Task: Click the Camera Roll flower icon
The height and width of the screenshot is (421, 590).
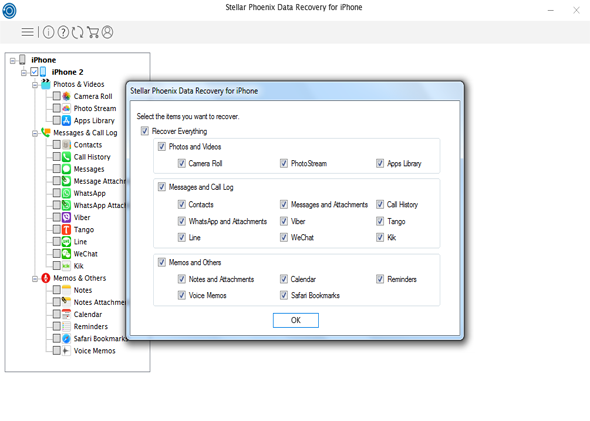Action: pos(66,96)
